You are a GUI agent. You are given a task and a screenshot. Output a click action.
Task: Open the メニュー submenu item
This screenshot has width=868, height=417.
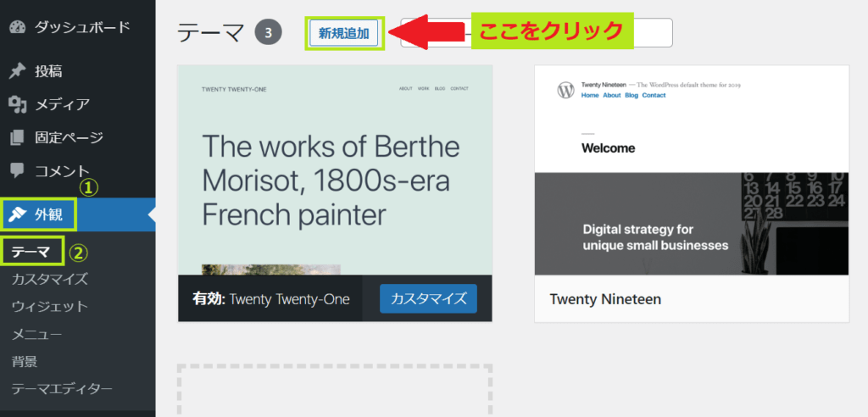36,334
